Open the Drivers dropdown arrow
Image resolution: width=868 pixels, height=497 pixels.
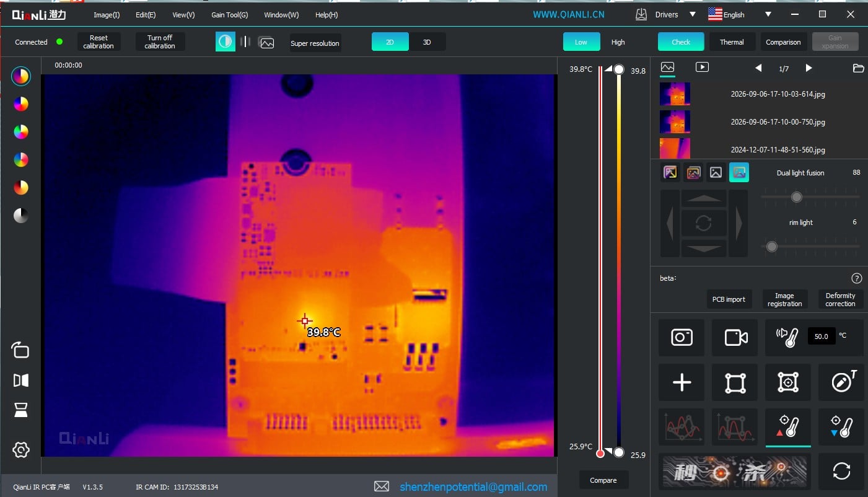pos(693,14)
